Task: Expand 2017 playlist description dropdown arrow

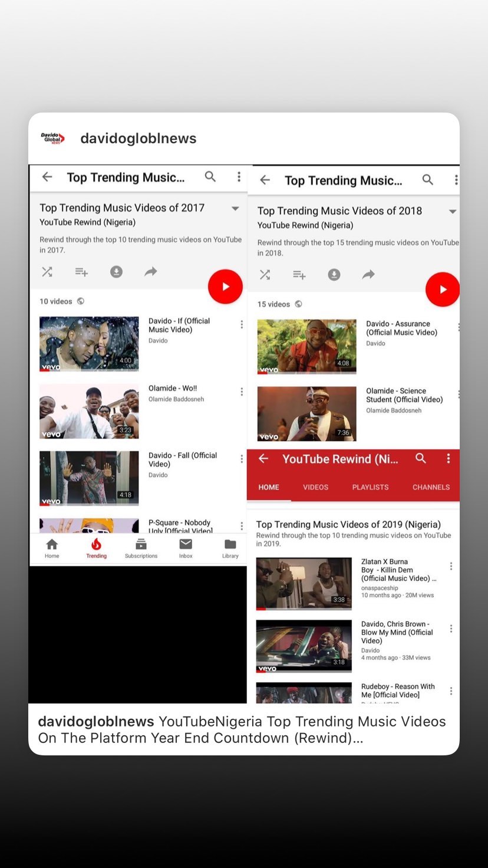Action: tap(235, 209)
